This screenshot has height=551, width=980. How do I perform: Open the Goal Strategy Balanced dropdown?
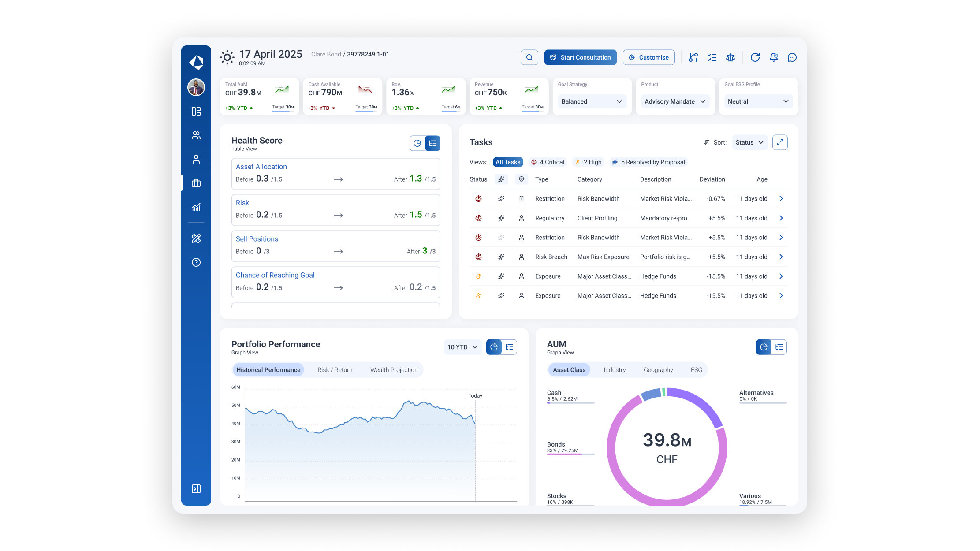click(x=592, y=101)
